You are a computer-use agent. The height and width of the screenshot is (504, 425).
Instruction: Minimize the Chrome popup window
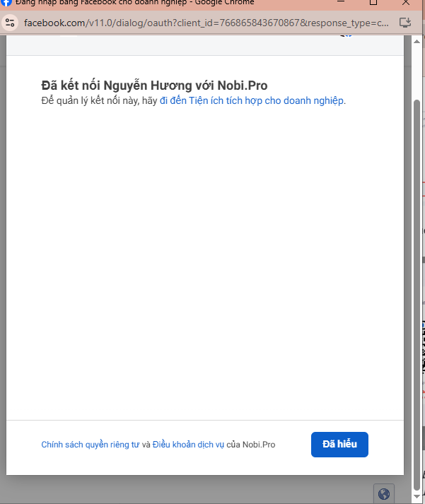(x=340, y=3)
